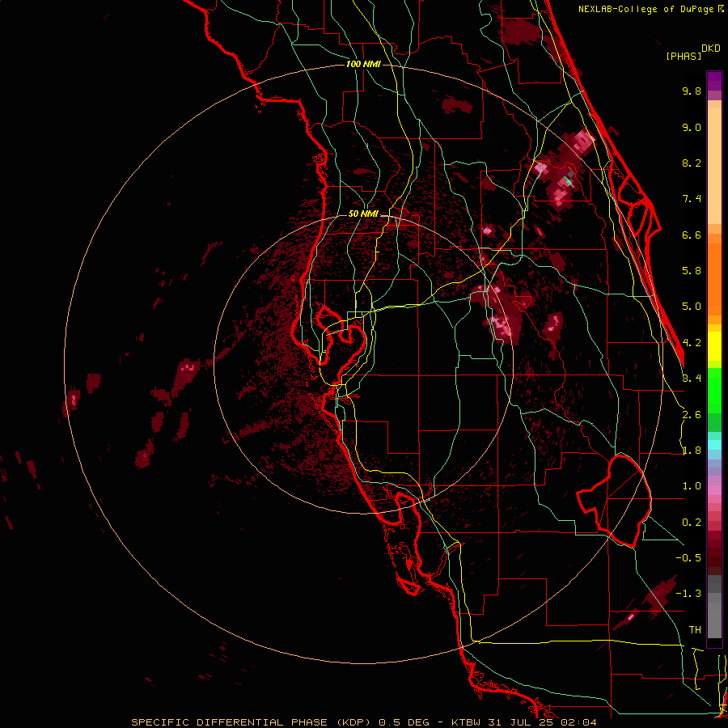Click the 1.0 scale value

click(692, 486)
